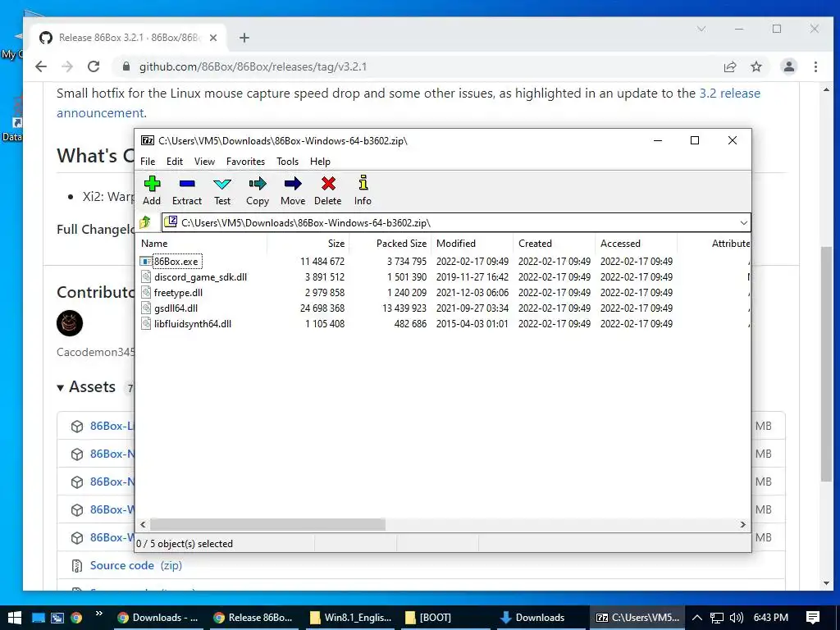Bookmark this page with the star icon
840x630 pixels.
tap(756, 66)
